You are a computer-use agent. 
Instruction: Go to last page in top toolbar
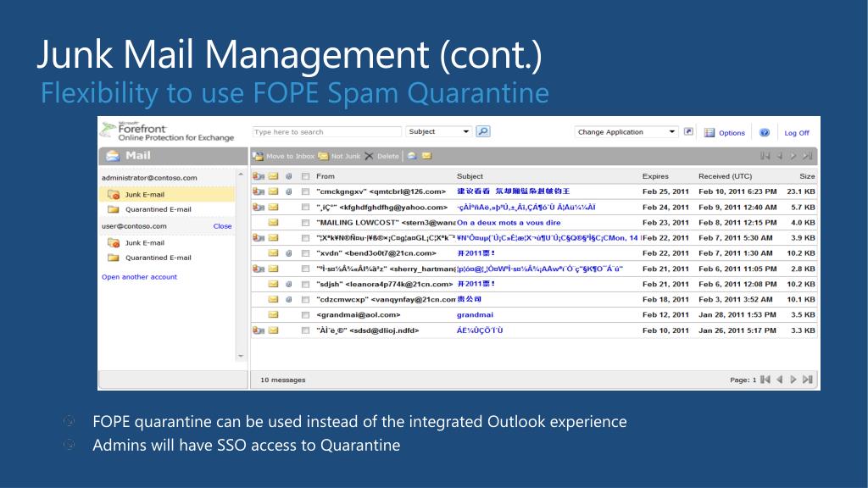(808, 156)
